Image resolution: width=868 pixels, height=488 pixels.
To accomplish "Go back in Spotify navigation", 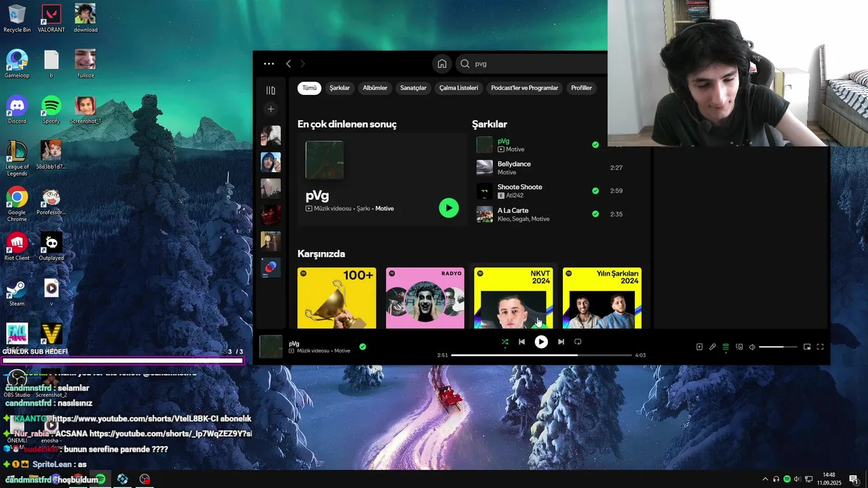I will pyautogui.click(x=288, y=64).
